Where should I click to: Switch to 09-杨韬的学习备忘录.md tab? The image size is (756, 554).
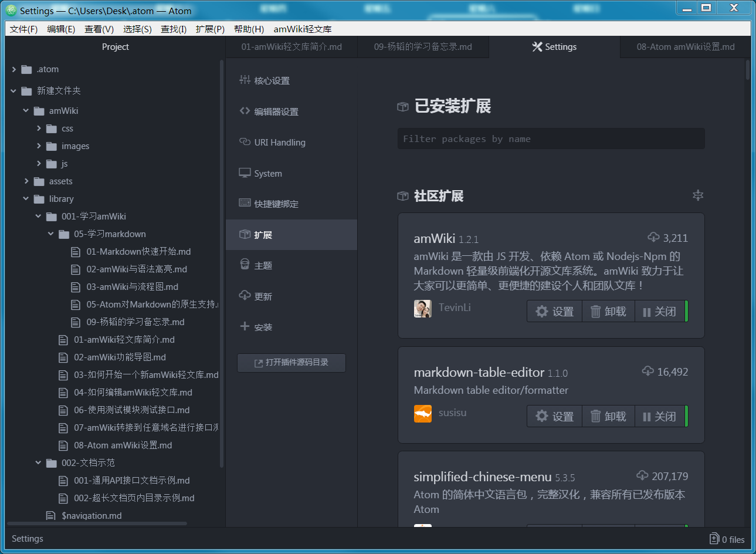pos(423,47)
